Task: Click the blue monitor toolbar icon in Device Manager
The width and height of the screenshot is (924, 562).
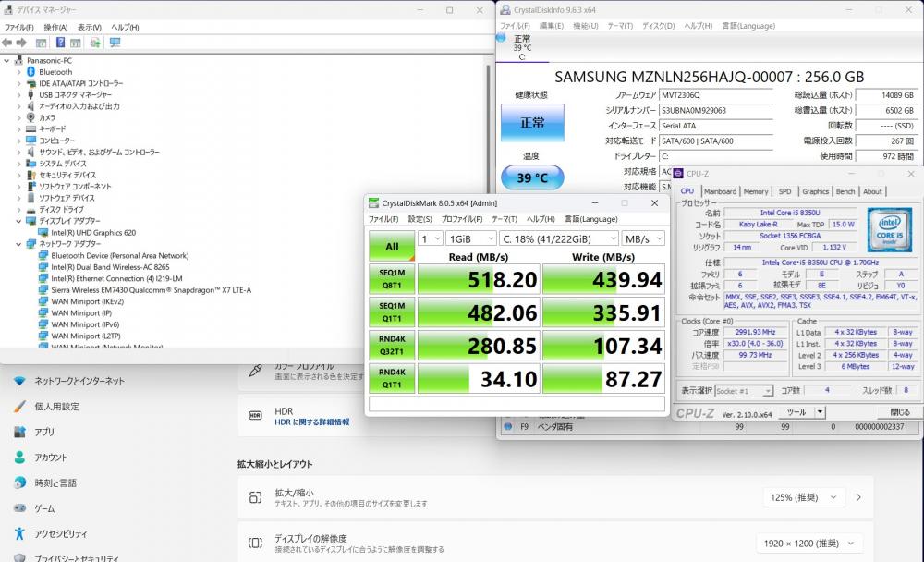Action: pos(115,43)
